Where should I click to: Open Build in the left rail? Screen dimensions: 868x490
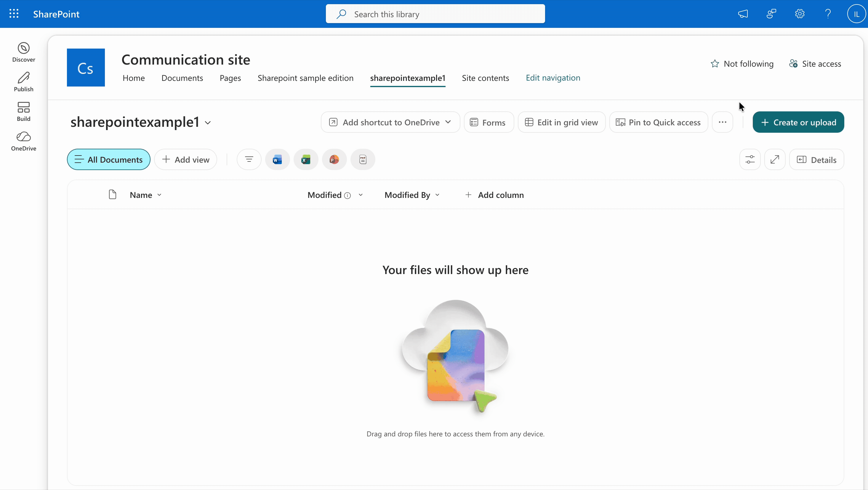point(24,112)
